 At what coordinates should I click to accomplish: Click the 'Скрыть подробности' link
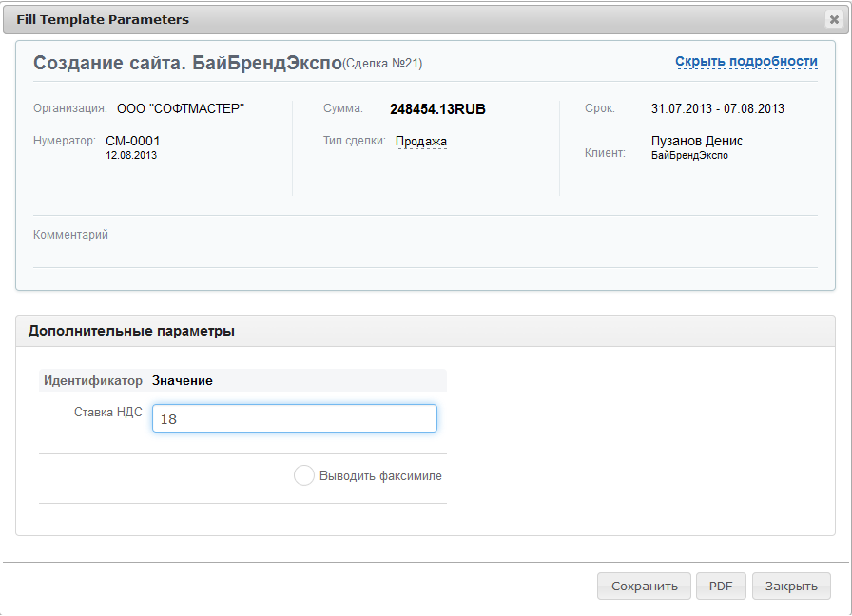745,62
